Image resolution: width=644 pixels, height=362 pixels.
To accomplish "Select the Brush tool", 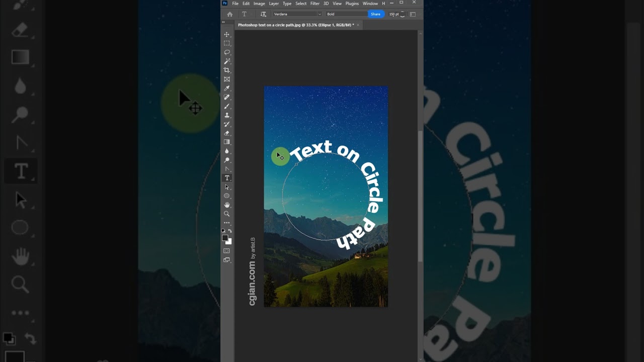I will tap(227, 106).
